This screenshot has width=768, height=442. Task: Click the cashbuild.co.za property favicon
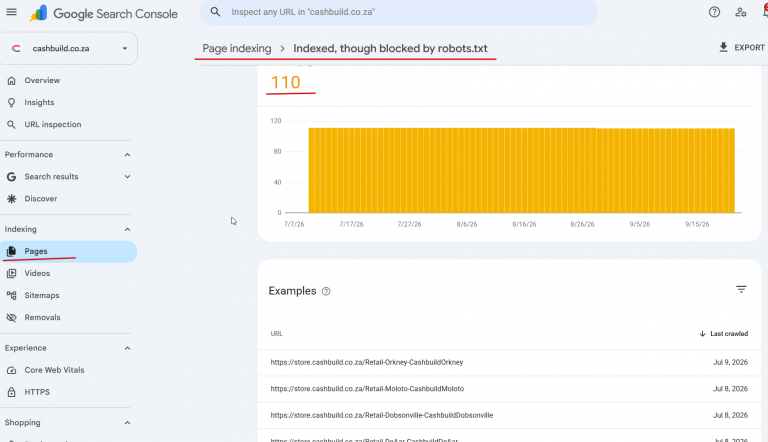(x=16, y=49)
